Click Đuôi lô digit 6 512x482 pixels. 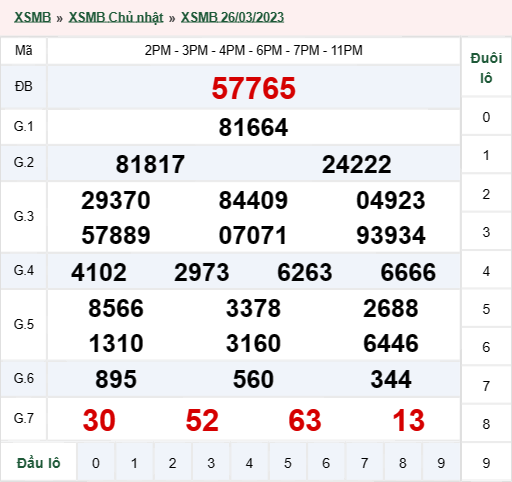pos(486,347)
